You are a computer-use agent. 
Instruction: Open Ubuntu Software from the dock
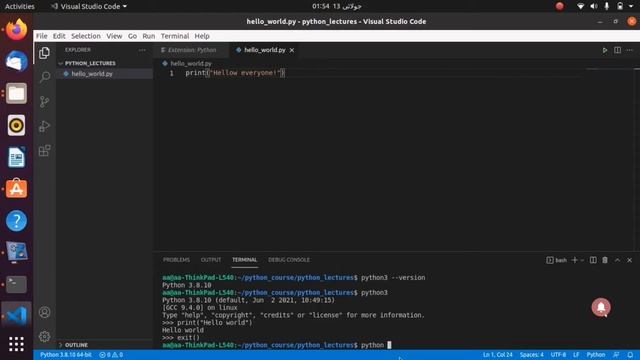point(16,189)
